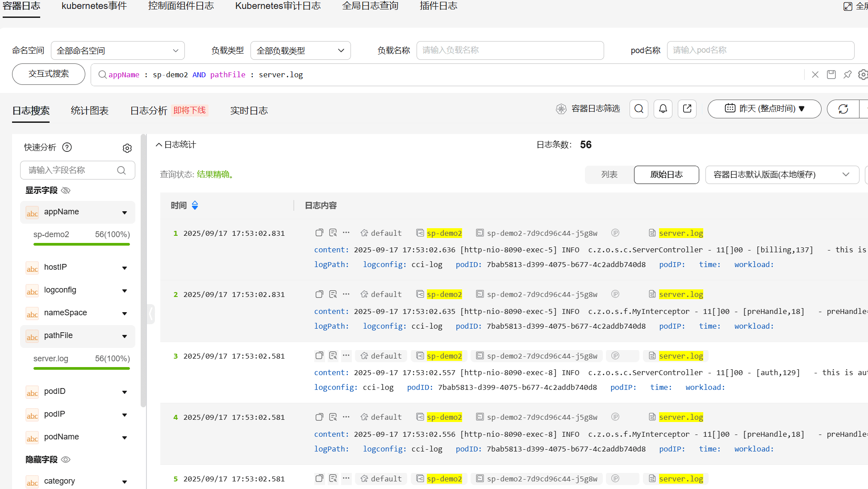
Task: Open the 统计图表 tab
Action: click(x=89, y=111)
